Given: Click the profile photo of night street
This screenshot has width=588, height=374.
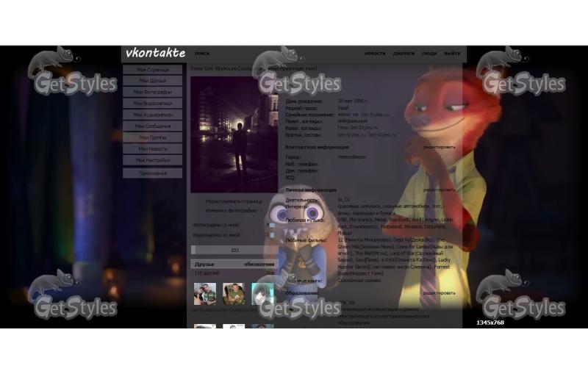Looking at the screenshot, I should coord(234,134).
